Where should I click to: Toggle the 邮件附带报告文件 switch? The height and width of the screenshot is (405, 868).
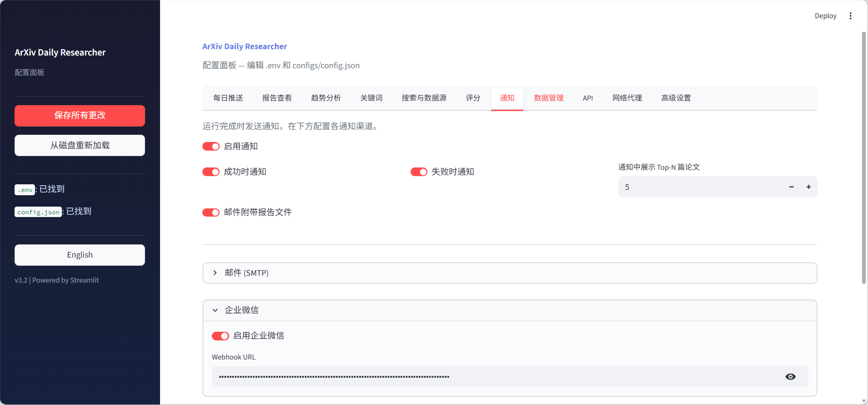coord(211,213)
